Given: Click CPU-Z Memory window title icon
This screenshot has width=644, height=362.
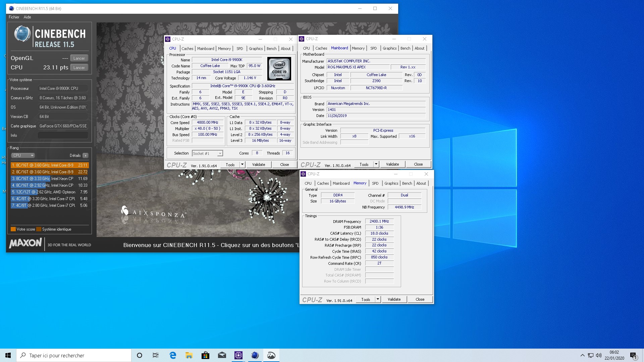Looking at the screenshot, I should (303, 174).
